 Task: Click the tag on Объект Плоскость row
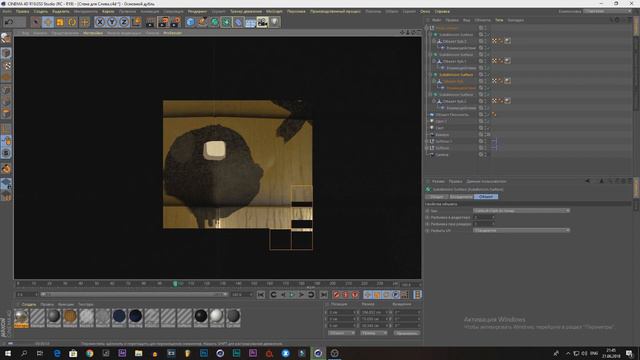[494, 115]
